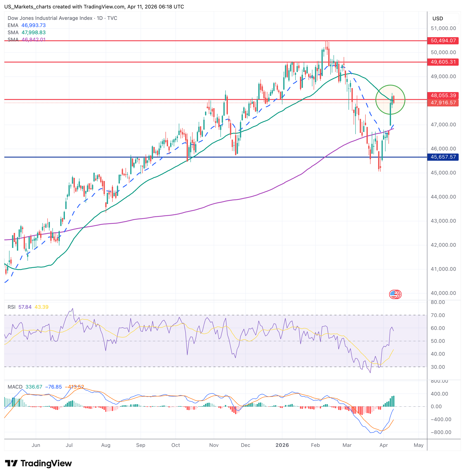
Task: Select the blue 45,657.57 support price label
Action: point(443,157)
